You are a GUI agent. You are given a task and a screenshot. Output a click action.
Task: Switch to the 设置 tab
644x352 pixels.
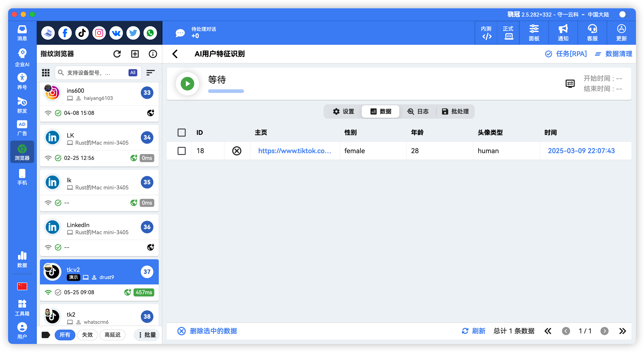[344, 112]
